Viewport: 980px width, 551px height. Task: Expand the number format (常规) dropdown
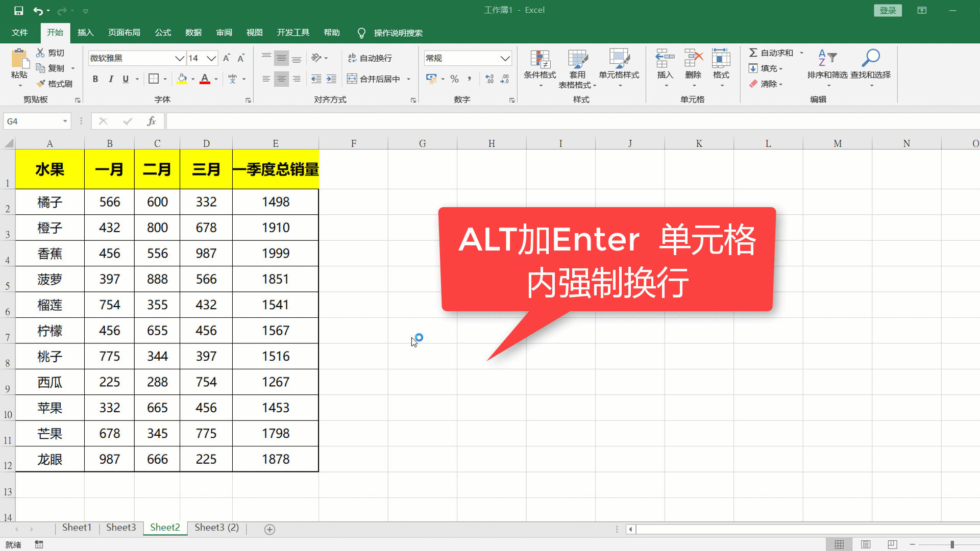[506, 58]
